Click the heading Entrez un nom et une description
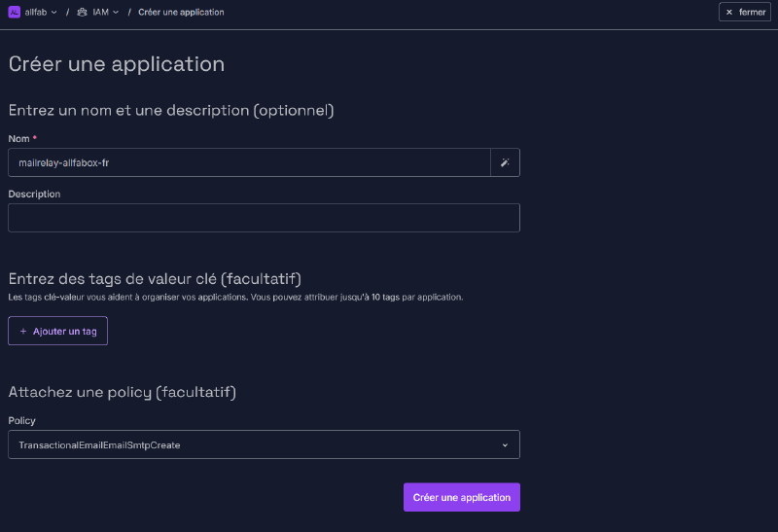 click(x=171, y=110)
